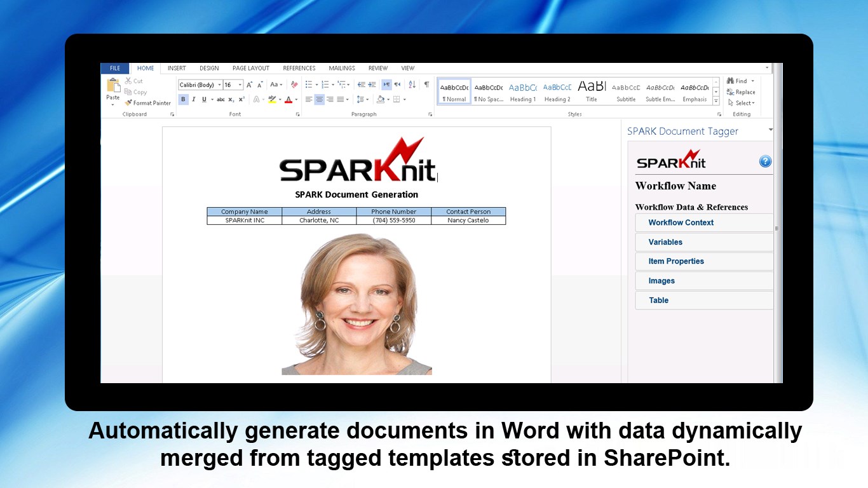The height and width of the screenshot is (488, 868).
Task: Apply shading with the paint bucket
Action: (381, 100)
